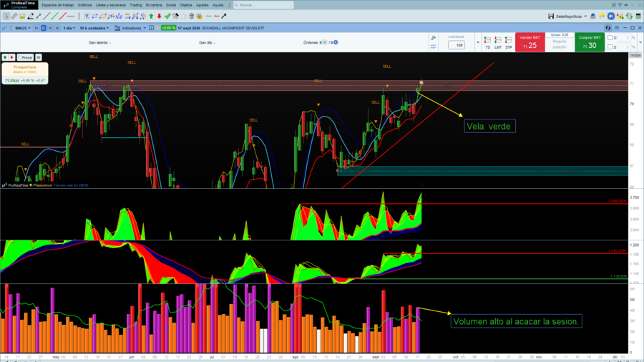
Task: Check the O percentage checkbox
Action: click(610, 38)
